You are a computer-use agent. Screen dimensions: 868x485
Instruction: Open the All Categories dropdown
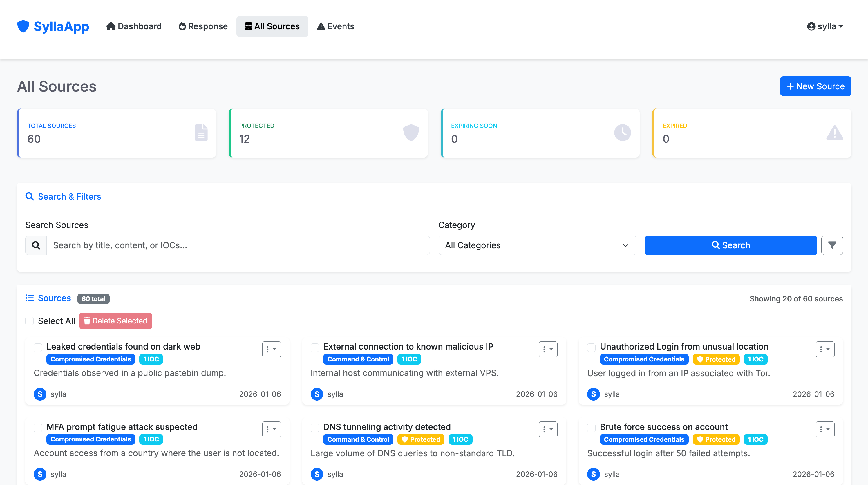pos(537,245)
